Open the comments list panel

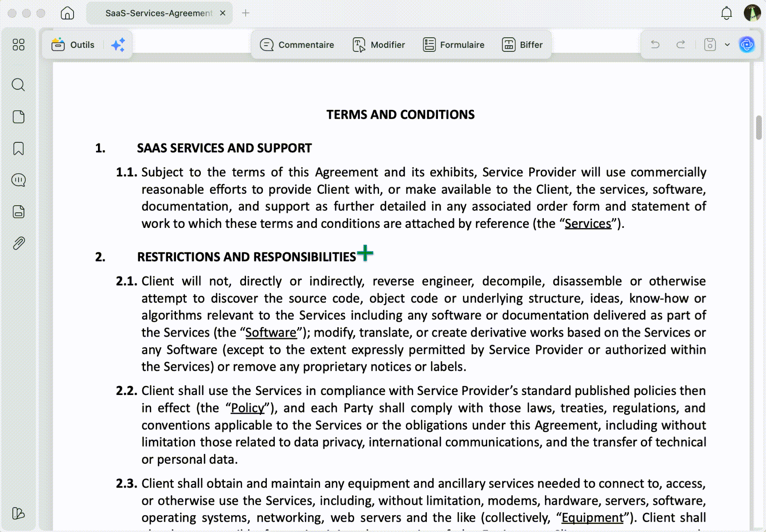click(19, 180)
